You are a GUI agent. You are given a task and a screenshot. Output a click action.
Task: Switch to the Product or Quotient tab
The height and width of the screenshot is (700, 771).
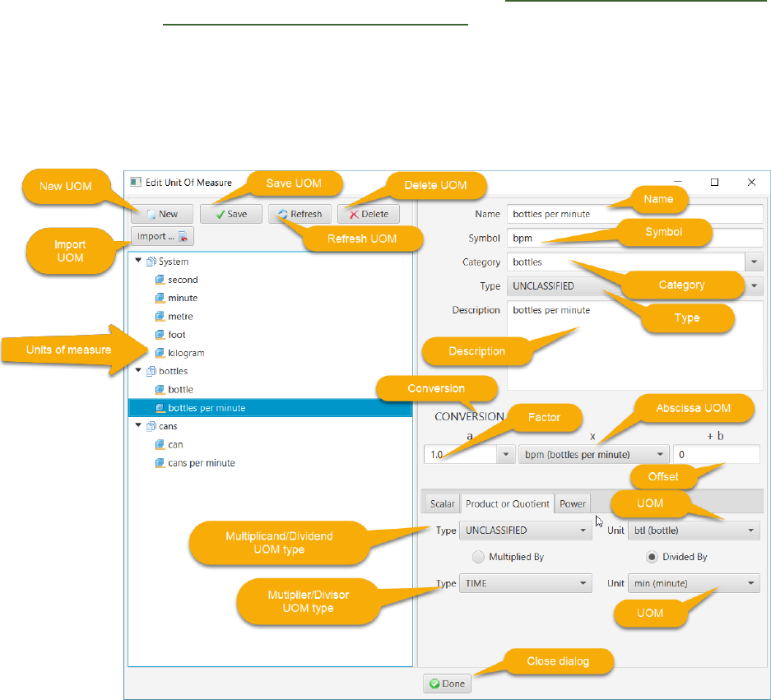[x=507, y=504]
